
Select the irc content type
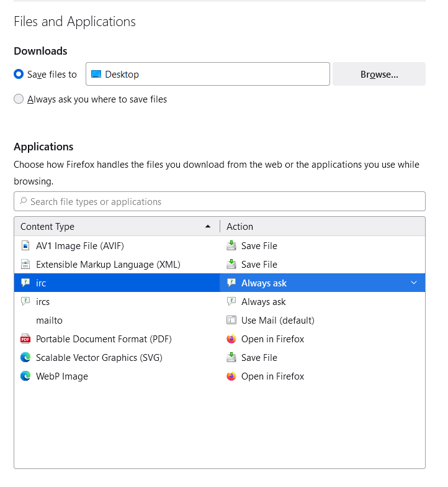point(117,283)
